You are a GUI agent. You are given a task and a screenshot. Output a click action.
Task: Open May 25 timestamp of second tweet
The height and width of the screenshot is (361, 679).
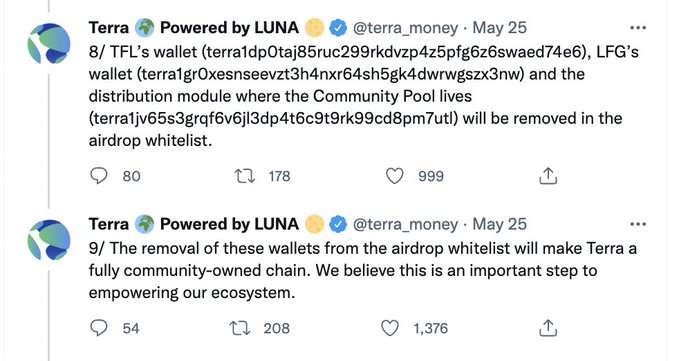click(499, 224)
